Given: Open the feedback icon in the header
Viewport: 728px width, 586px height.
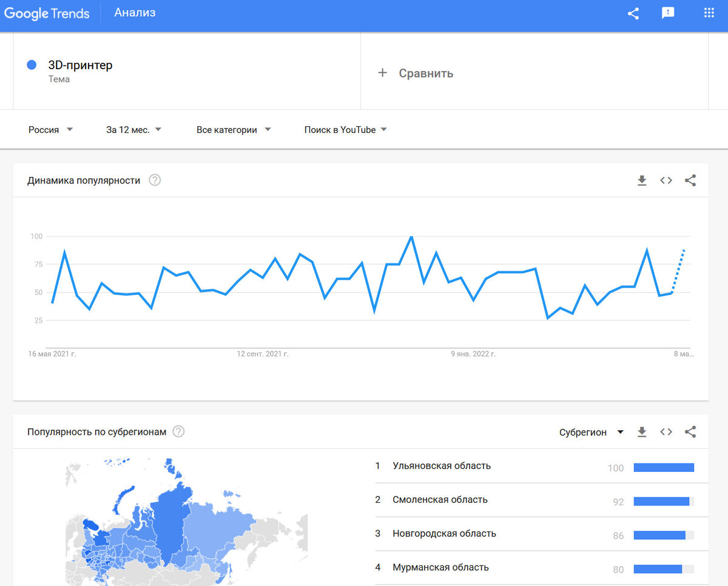Looking at the screenshot, I should (668, 13).
